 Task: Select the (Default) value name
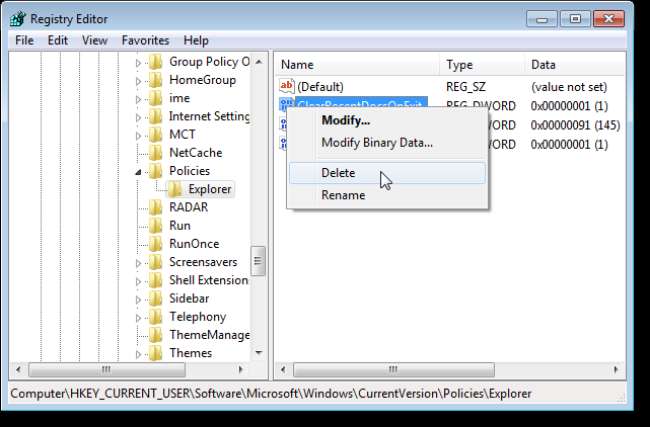[320, 87]
